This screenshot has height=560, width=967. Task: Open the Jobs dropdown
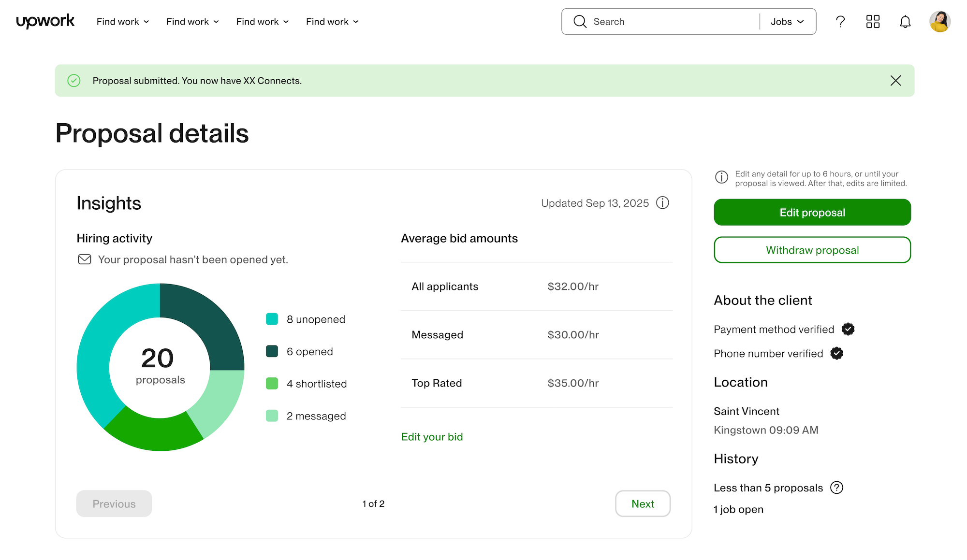pyautogui.click(x=787, y=21)
